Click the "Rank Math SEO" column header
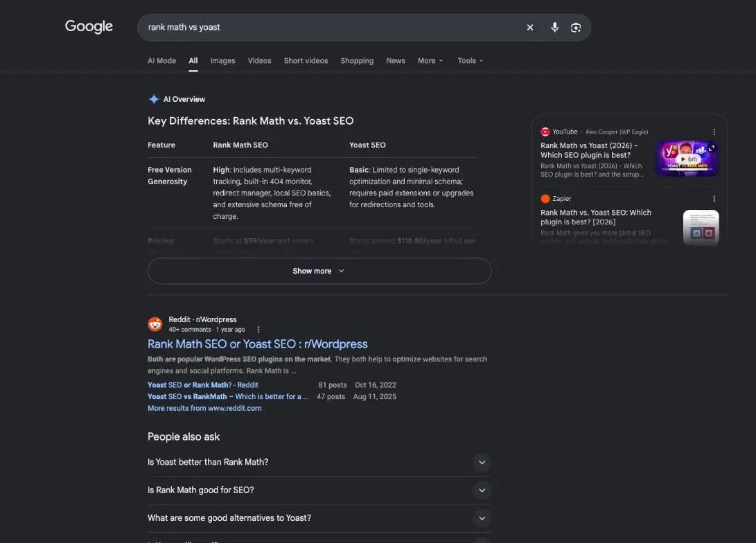The width and height of the screenshot is (756, 543). [240, 145]
